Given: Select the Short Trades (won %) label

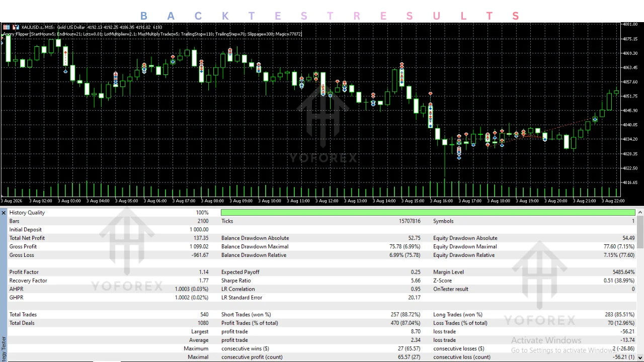Looking at the screenshot, I should click(246, 315).
